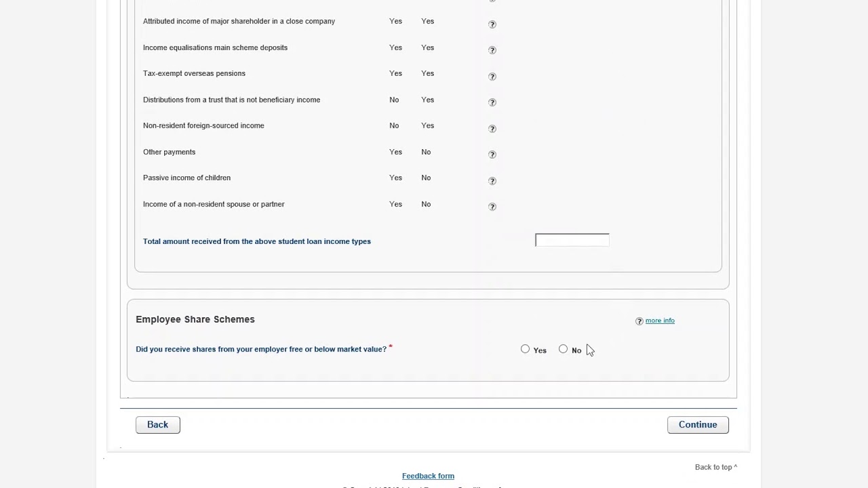Focus the total student loan income amount field
868x488 pixels.
pos(572,240)
